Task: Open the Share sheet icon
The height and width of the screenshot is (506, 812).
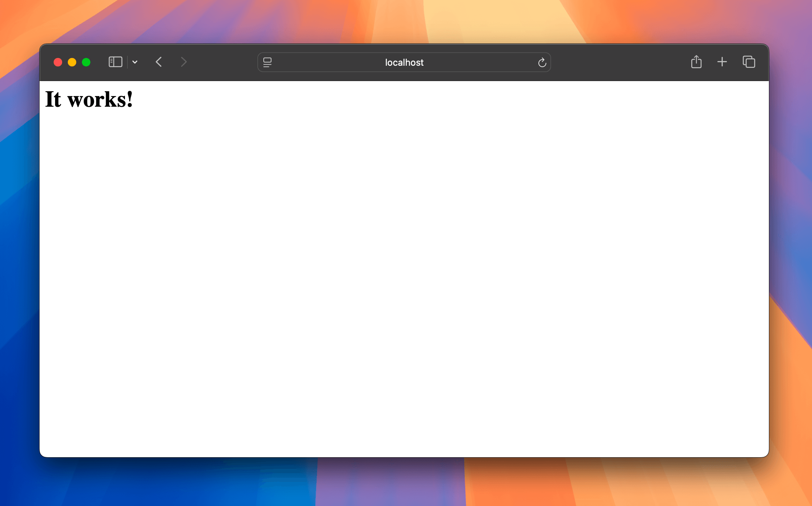Action: pyautogui.click(x=696, y=62)
